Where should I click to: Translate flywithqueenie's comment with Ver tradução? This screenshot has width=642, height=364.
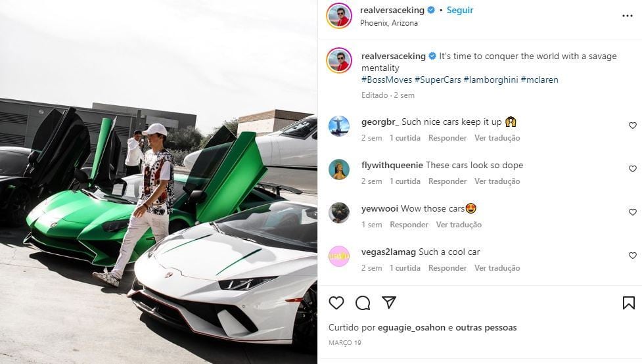tap(497, 181)
